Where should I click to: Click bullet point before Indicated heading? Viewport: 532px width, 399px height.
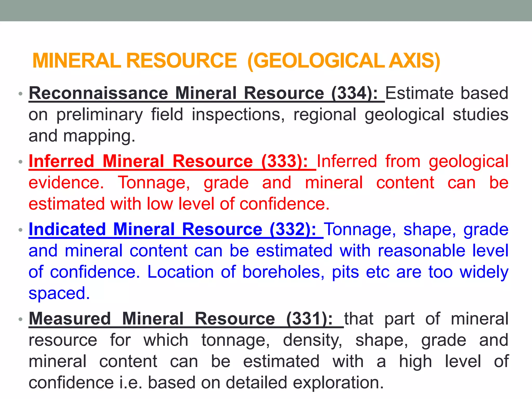pos(21,230)
